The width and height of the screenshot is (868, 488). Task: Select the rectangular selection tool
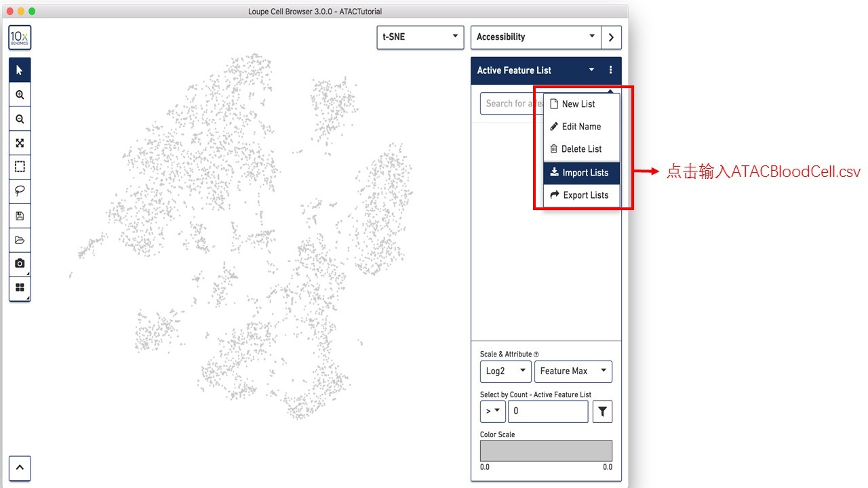point(20,167)
